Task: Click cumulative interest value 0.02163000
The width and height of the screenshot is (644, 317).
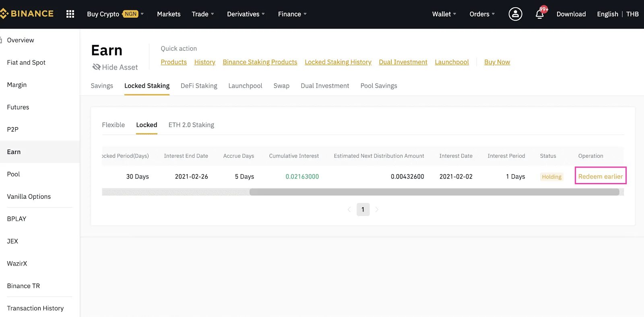Action: tap(302, 177)
